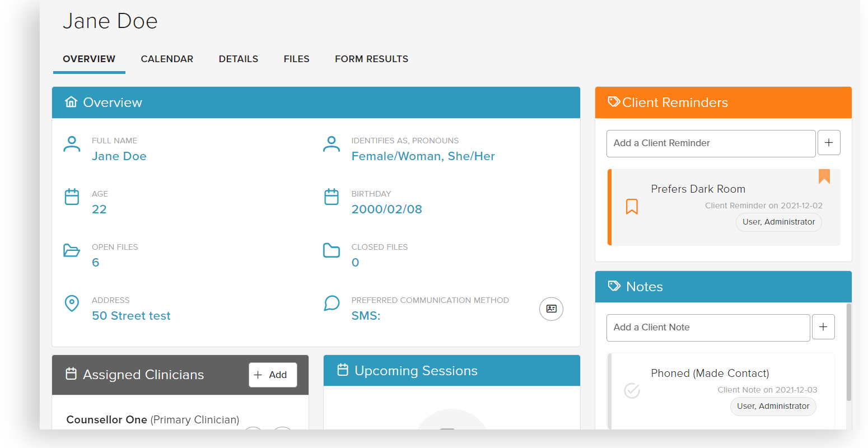Viewport: 868px width, 448px height.
Task: Toggle the corner bookmark flag on reminder
Action: click(824, 176)
